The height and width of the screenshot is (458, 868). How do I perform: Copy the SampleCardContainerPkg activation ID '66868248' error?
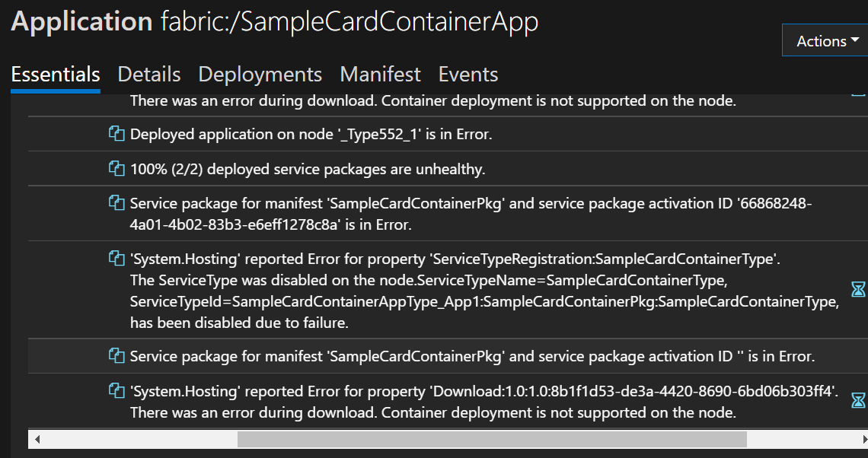(116, 203)
